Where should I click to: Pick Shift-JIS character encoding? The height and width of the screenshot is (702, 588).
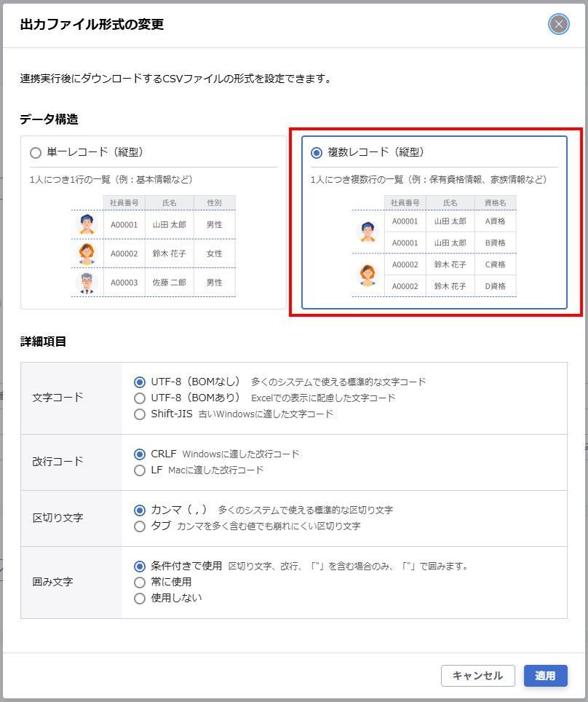pyautogui.click(x=140, y=414)
